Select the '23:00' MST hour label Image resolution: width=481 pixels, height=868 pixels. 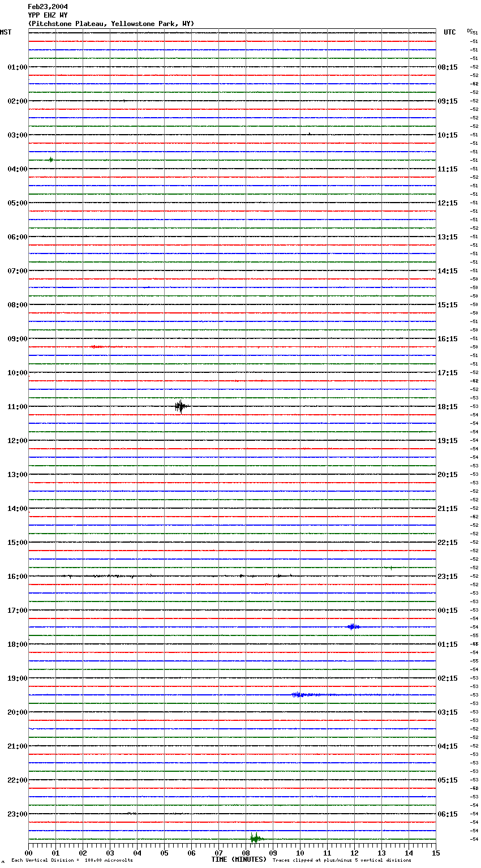click(x=18, y=814)
